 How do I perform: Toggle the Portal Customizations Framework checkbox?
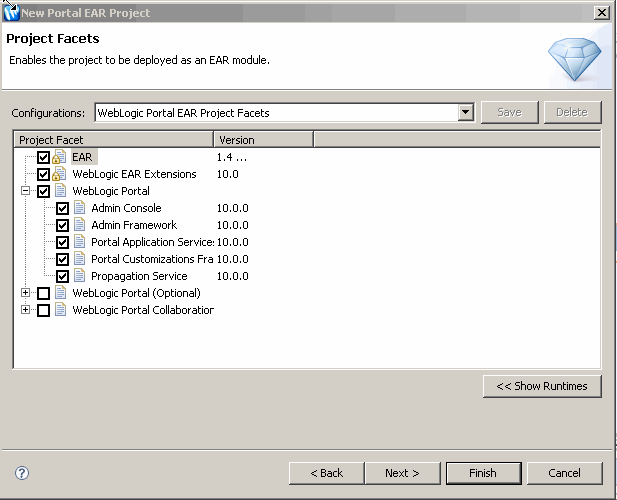[x=62, y=259]
